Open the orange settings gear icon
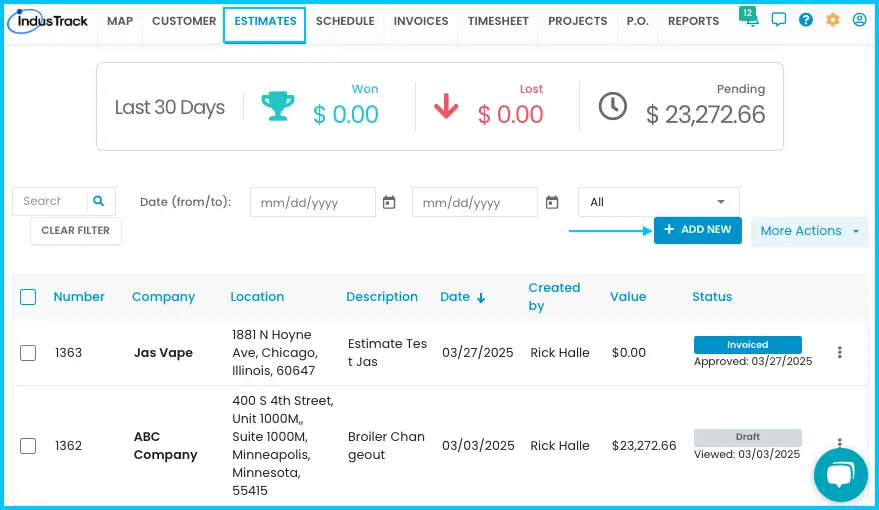The width and height of the screenshot is (879, 510). coord(832,20)
